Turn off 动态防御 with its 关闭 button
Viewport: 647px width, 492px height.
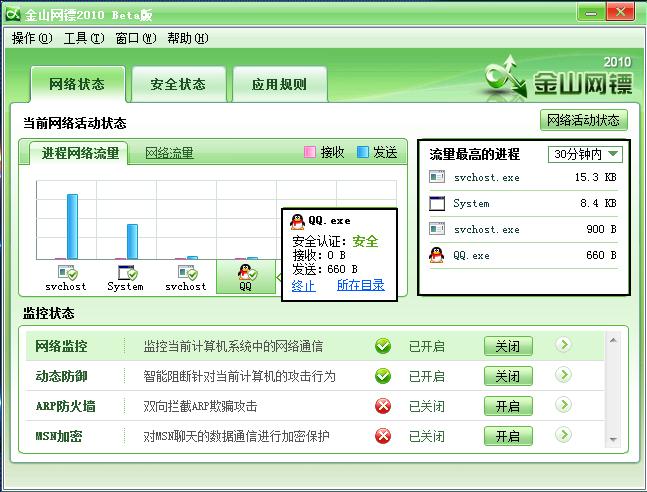point(508,376)
